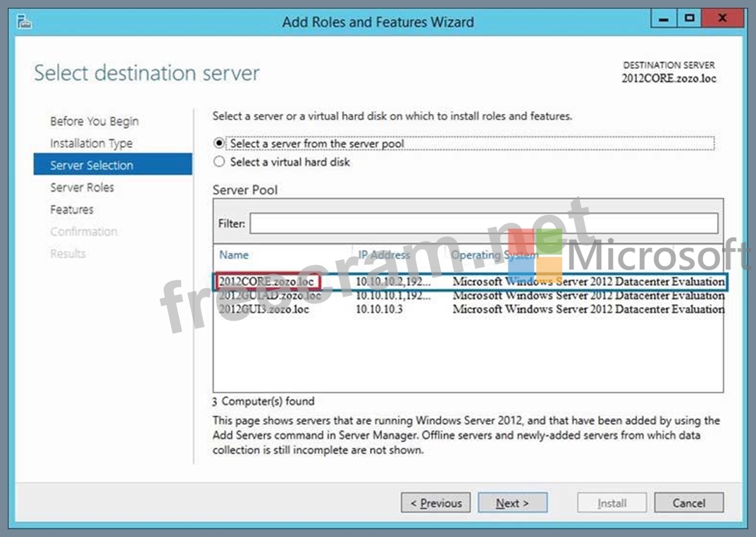
Task: Click the Next button
Action: coord(512,502)
